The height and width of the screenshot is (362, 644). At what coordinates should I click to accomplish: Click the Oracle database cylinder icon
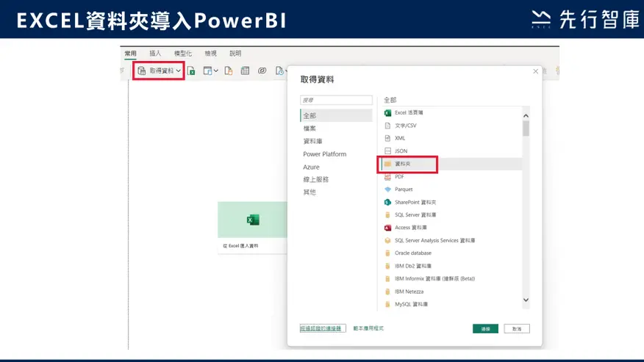pos(387,253)
